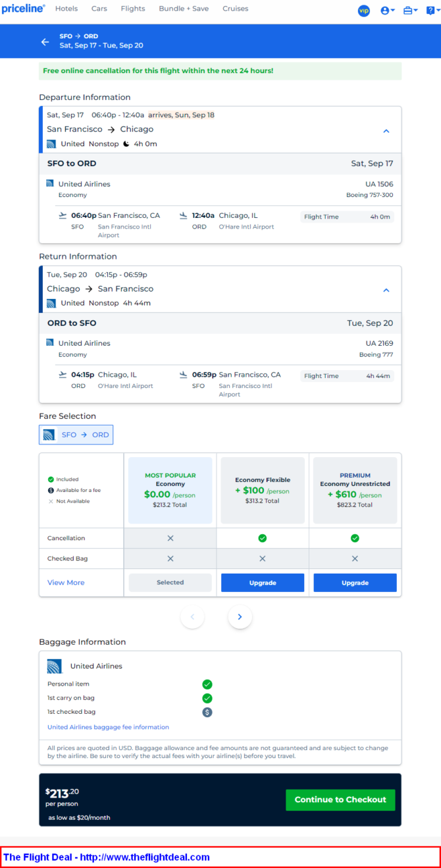441x868 pixels.
Task: Click Economy Flexible cancellation green check
Action: [x=263, y=538]
